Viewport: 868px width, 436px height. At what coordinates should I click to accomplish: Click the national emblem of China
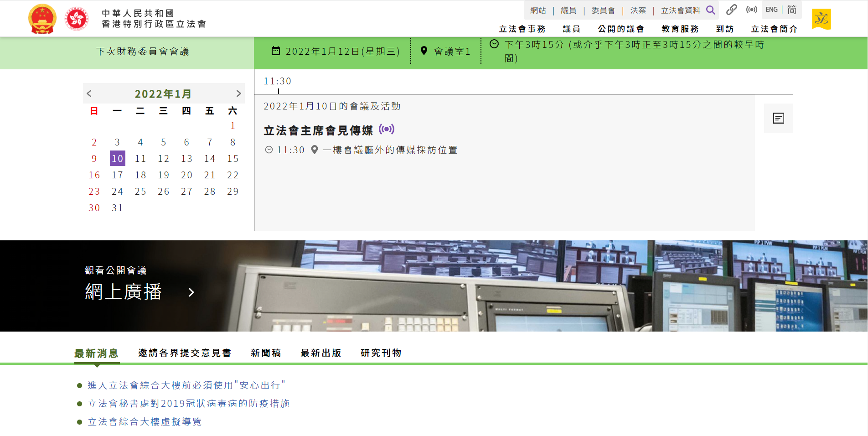(42, 19)
